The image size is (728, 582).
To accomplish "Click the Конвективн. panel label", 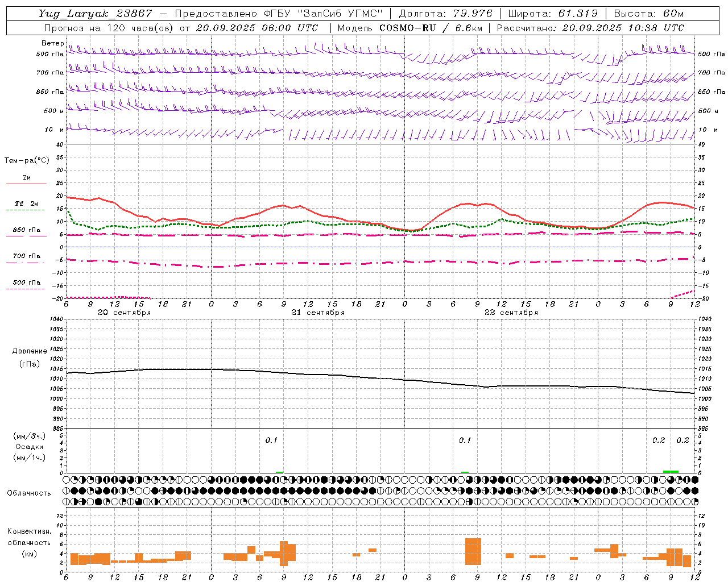I will pos(30,531).
